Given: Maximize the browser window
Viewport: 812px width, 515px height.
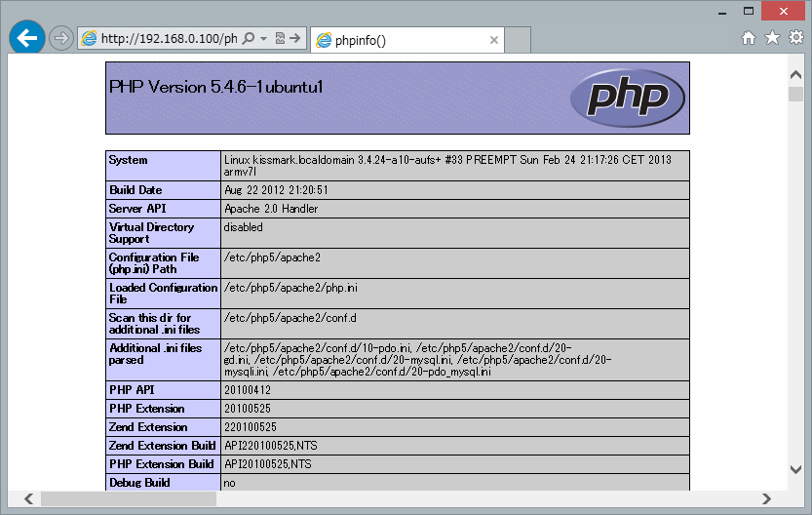Looking at the screenshot, I should [x=749, y=11].
